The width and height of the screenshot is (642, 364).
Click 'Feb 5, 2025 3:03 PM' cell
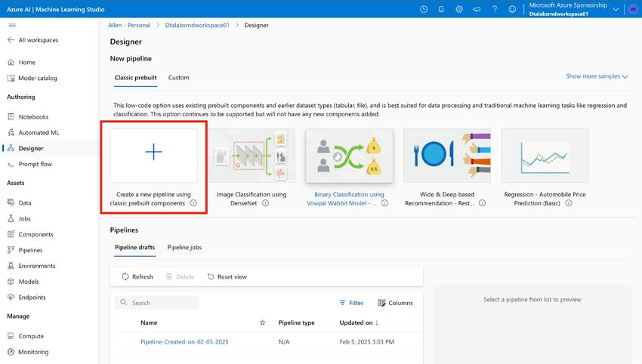367,342
